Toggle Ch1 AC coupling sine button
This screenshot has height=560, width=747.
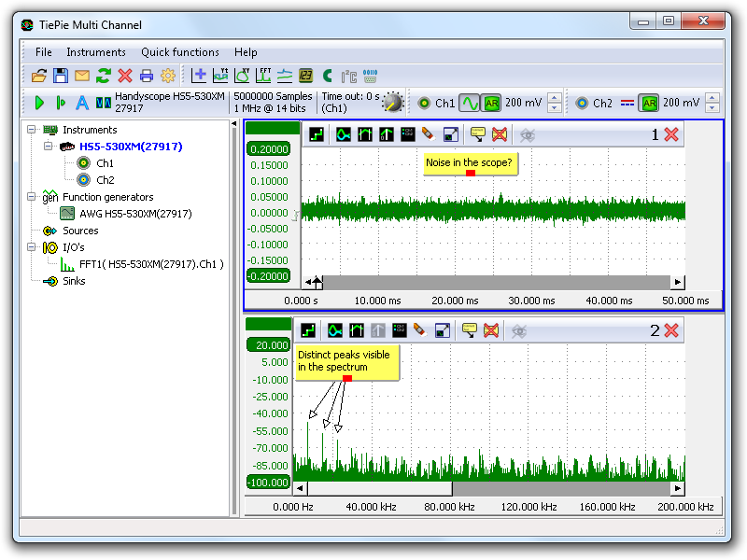pyautogui.click(x=470, y=103)
